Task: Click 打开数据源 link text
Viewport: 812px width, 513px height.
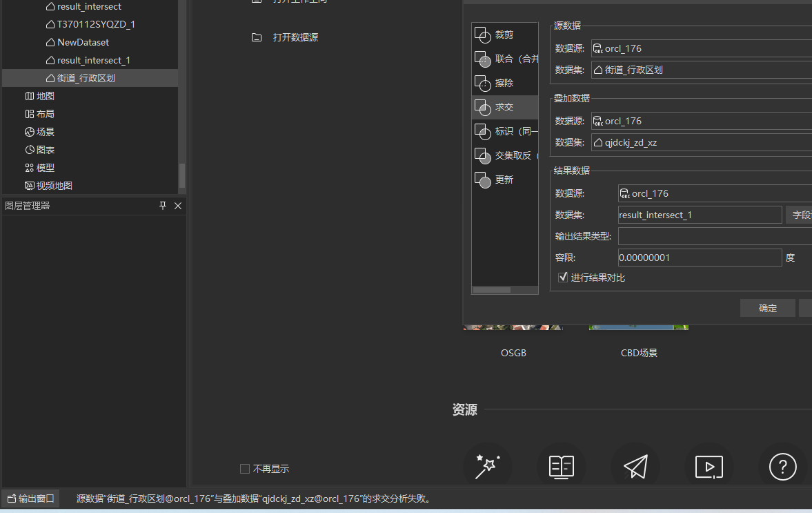Action: 295,37
